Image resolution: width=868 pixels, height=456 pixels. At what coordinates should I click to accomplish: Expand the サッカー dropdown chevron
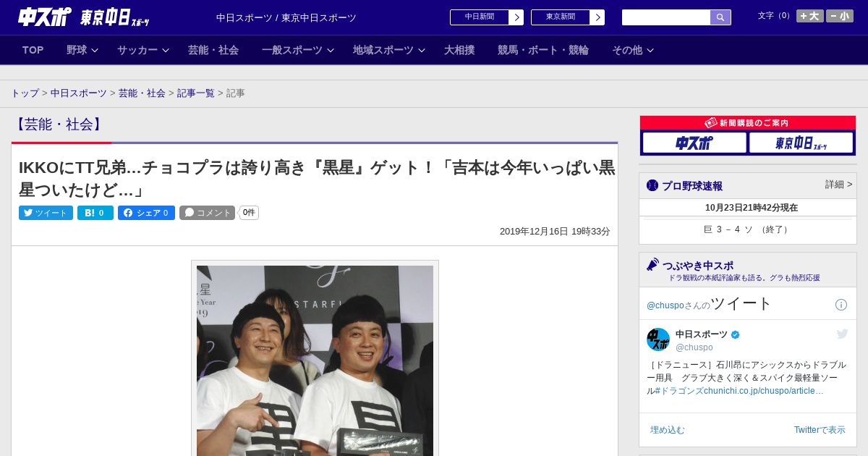tap(166, 50)
